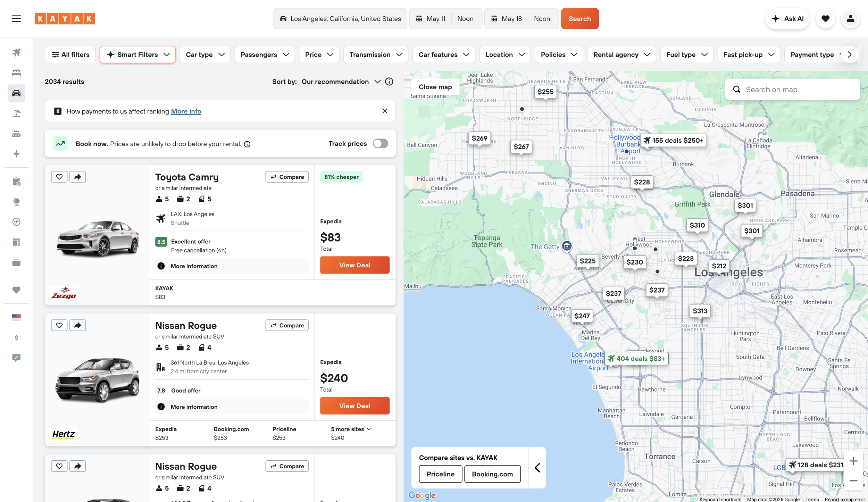Viewport: 868px width, 502px height.
Task: Select Booking.com in Compare sites
Action: pos(492,474)
